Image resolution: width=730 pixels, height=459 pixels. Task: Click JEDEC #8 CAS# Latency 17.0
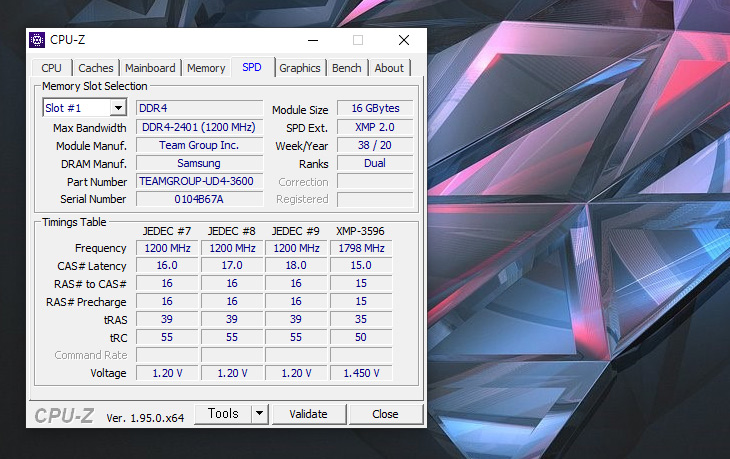point(232,265)
